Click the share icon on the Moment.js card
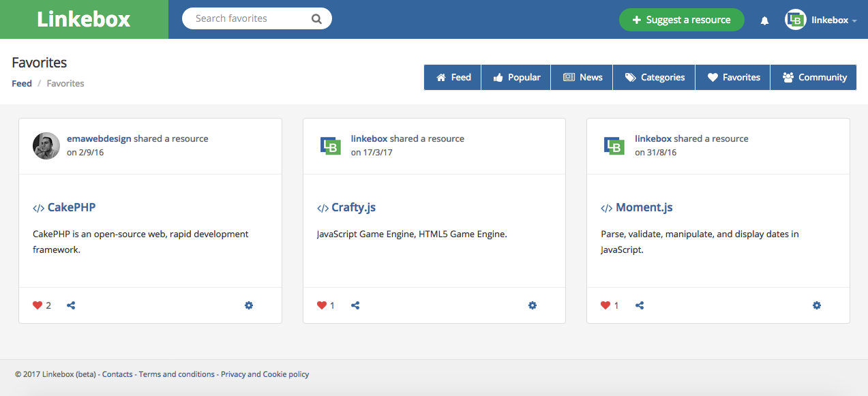 coord(639,305)
